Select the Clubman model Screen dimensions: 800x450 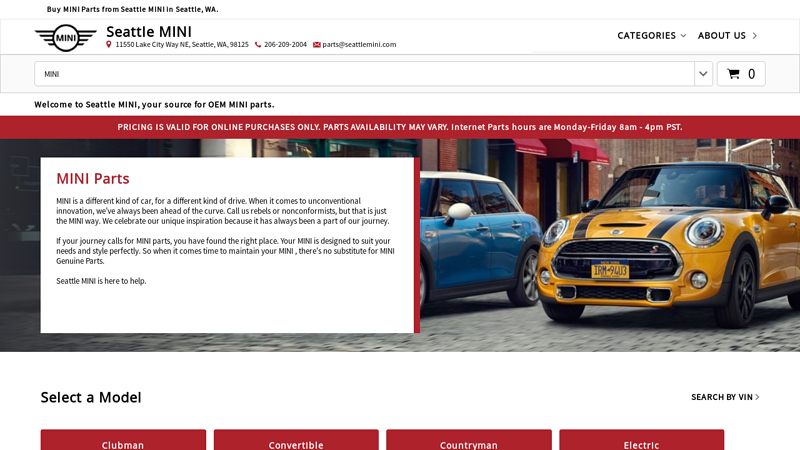pos(123,443)
